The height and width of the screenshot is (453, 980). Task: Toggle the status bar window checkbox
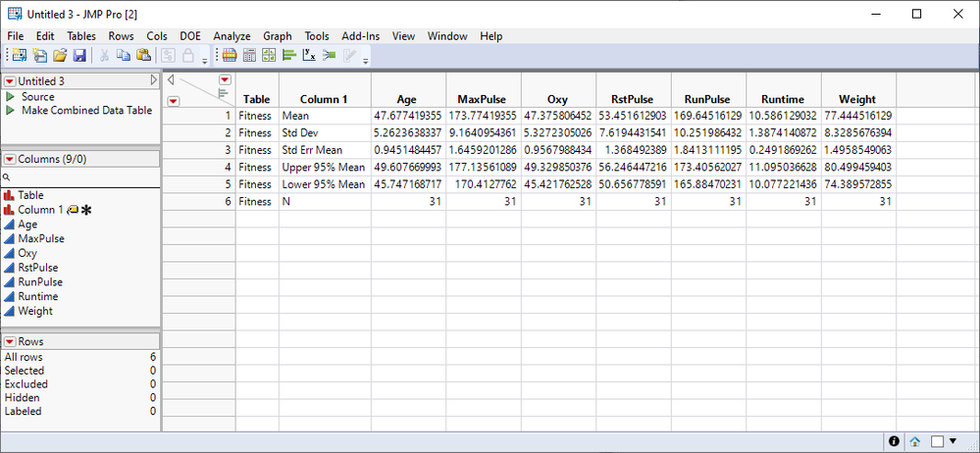click(x=937, y=442)
